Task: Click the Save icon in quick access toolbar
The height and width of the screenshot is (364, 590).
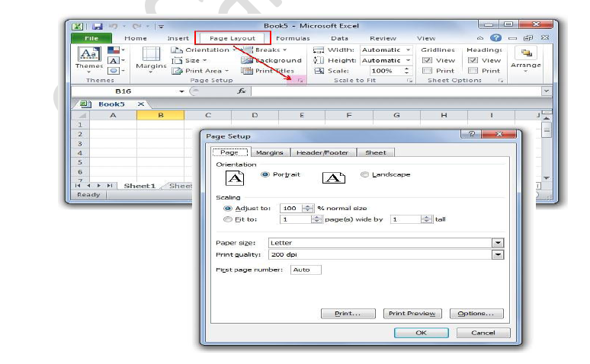Action: tap(98, 26)
